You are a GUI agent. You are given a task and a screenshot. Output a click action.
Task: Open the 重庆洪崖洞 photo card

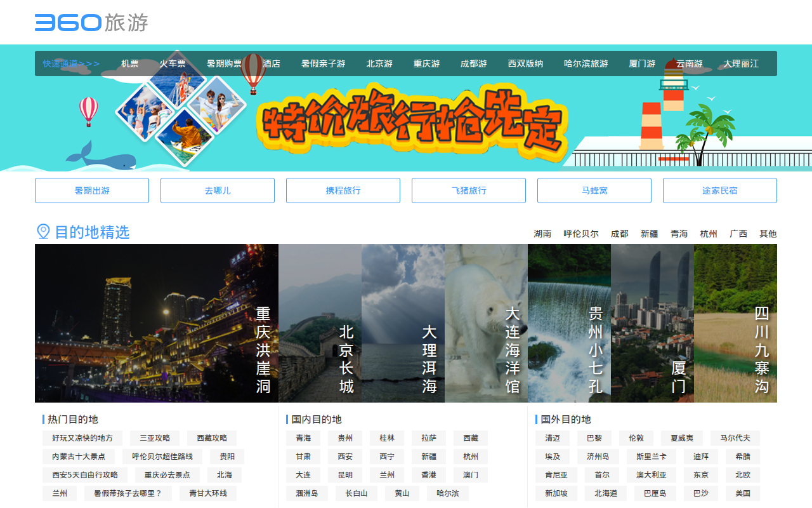tap(156, 323)
